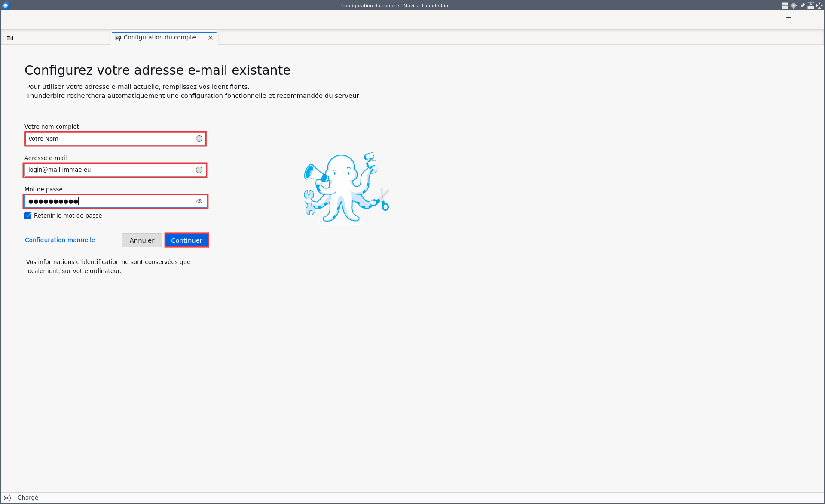Click the octopus illustration
Image resolution: width=825 pixels, height=504 pixels.
(346, 188)
